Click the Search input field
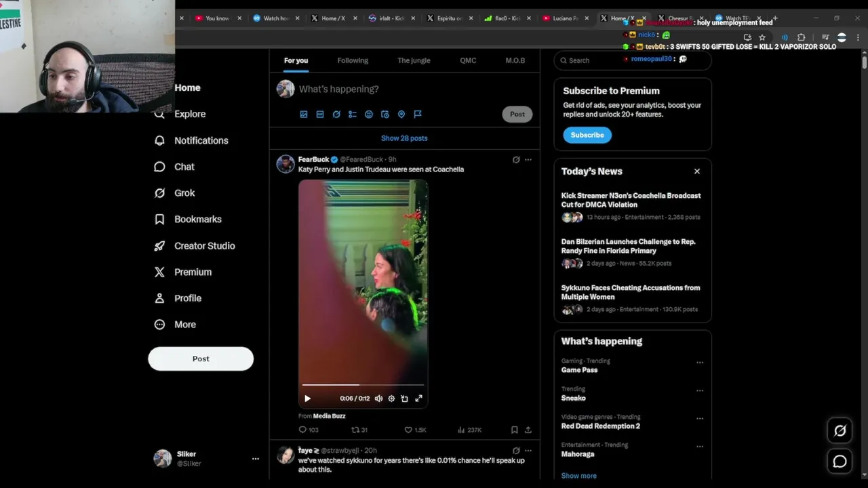The image size is (868, 488). tap(633, 60)
